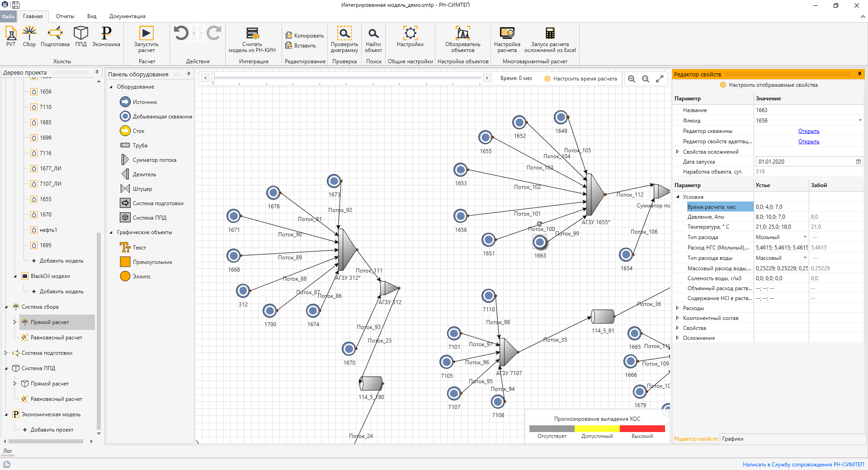Pick the Система подготовки equipment item
Viewport: 868px width, 470px height.
(x=151, y=203)
